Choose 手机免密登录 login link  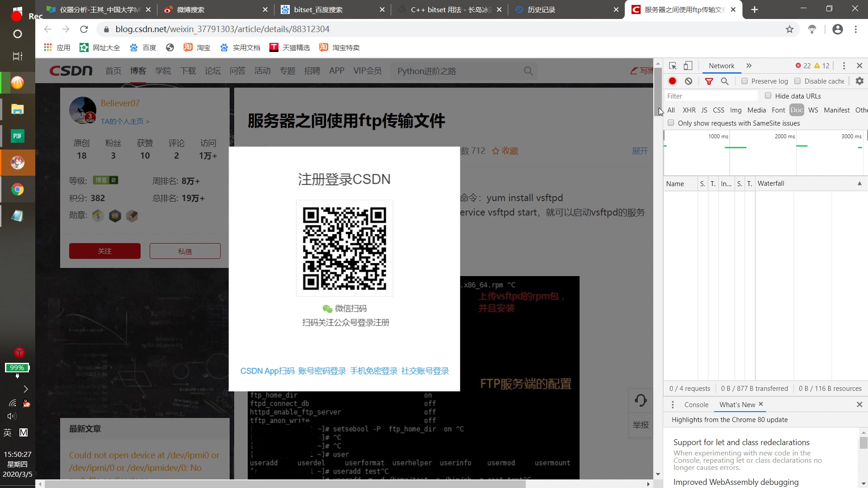(374, 371)
